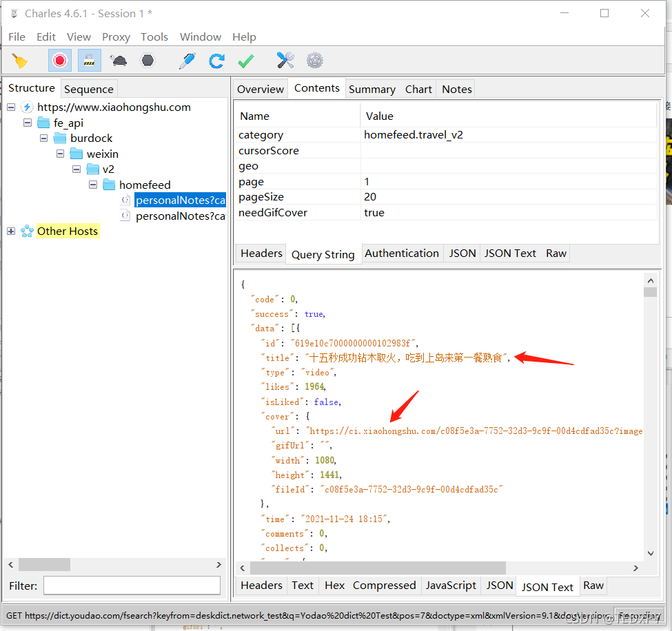Collapse the v2 folder
Viewport: 672px width, 631px height.
pyautogui.click(x=77, y=169)
